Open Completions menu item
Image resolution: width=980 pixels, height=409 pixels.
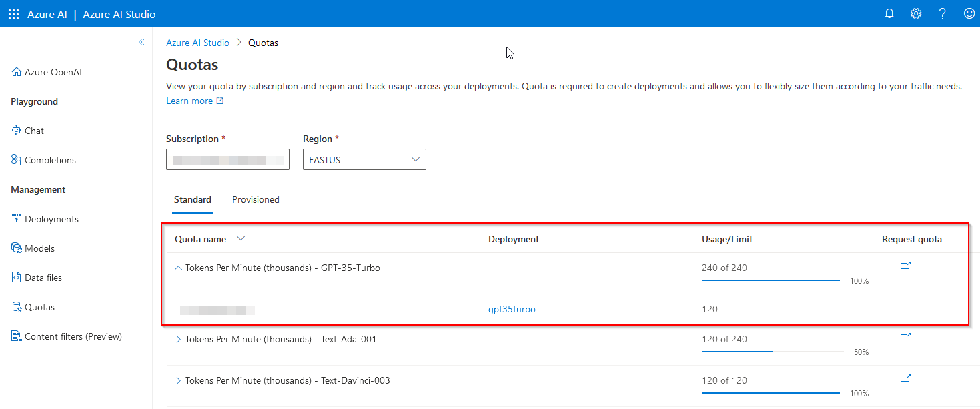(50, 160)
